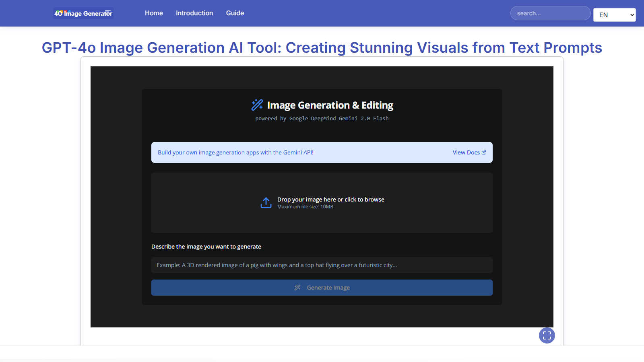Screen dimensions: 644x362
Task: Focus the search input field
Action: pyautogui.click(x=550, y=13)
